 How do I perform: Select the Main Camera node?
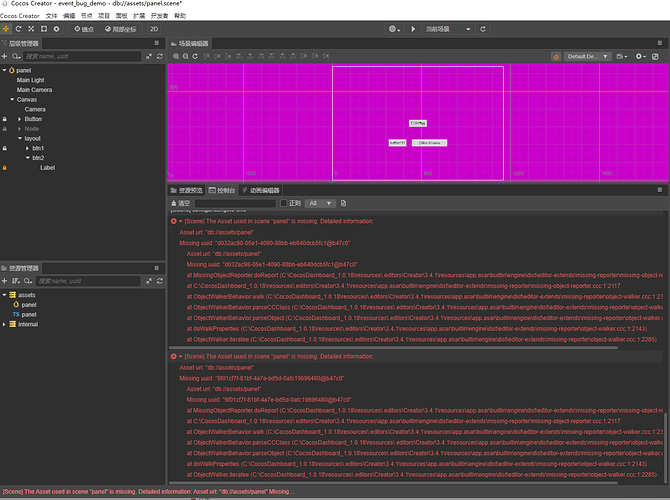[x=34, y=90]
